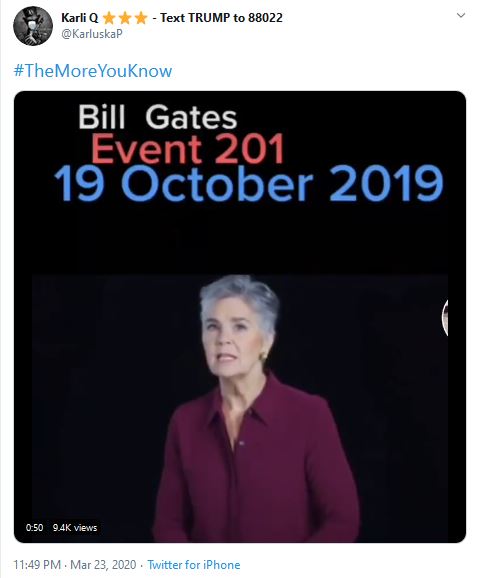Click the red Event 201 text in the video
The height and width of the screenshot is (578, 478).
(x=188, y=149)
